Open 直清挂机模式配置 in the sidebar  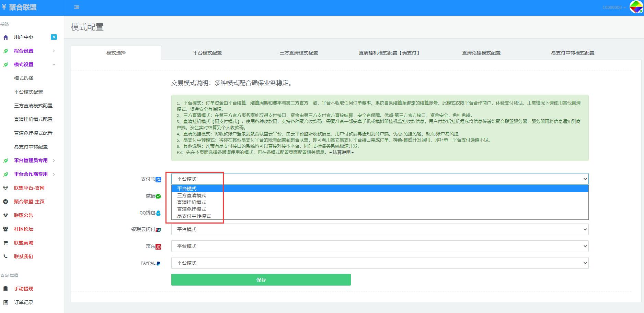click(x=33, y=119)
